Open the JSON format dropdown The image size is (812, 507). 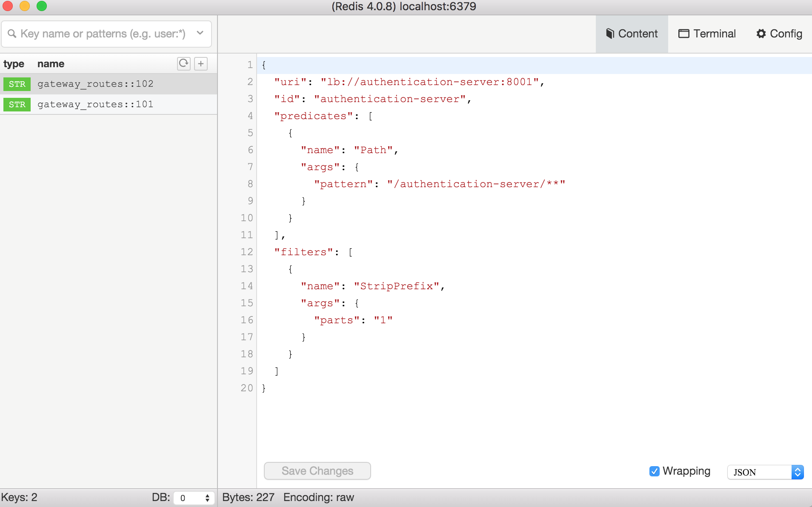[765, 472]
